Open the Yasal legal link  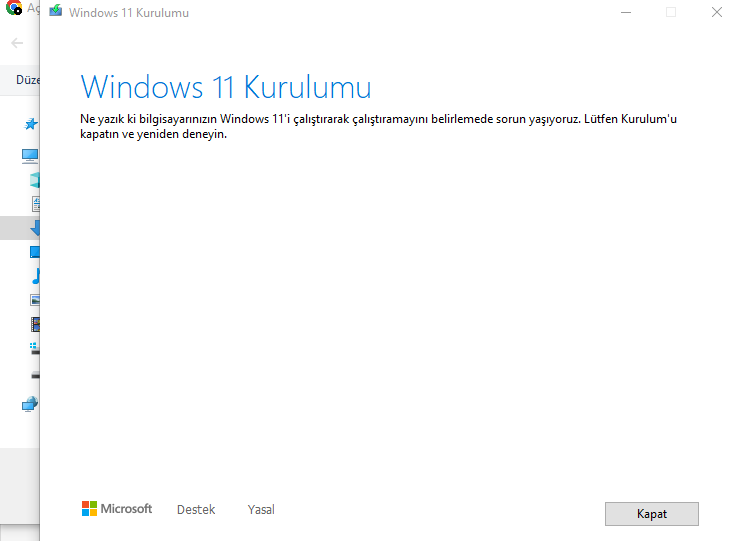[261, 510]
